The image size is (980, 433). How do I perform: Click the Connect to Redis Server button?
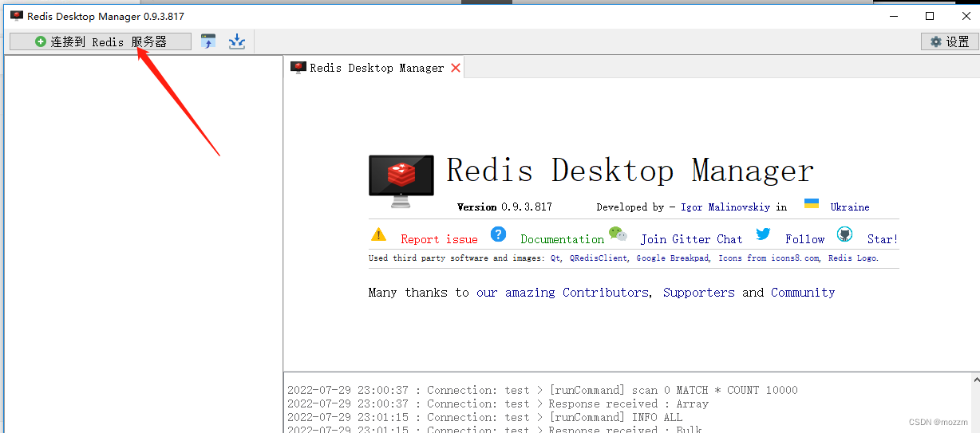pos(101,41)
